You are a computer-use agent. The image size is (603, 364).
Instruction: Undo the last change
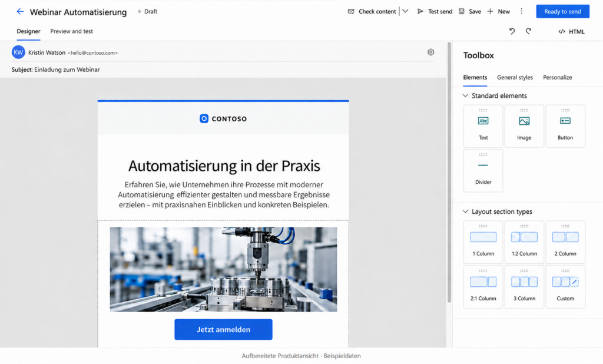(x=512, y=31)
